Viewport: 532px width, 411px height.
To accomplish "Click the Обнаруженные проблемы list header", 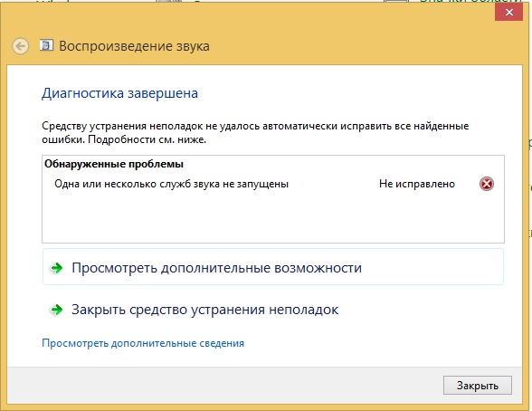I will pyautogui.click(x=114, y=164).
